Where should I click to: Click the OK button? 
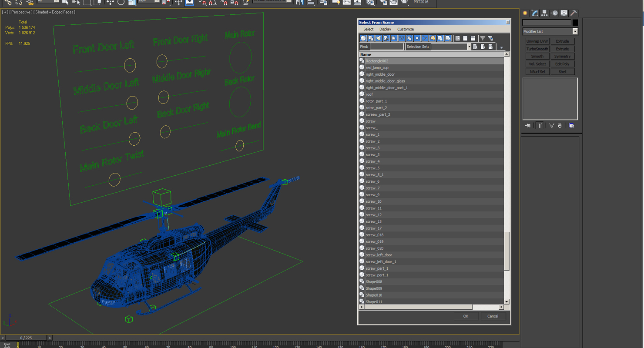pyautogui.click(x=466, y=316)
